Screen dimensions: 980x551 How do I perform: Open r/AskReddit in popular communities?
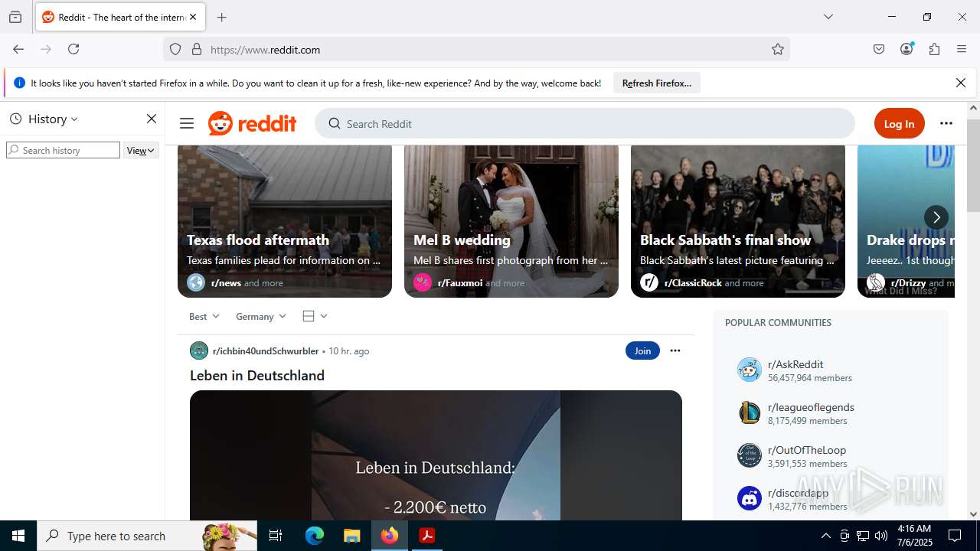(x=795, y=364)
